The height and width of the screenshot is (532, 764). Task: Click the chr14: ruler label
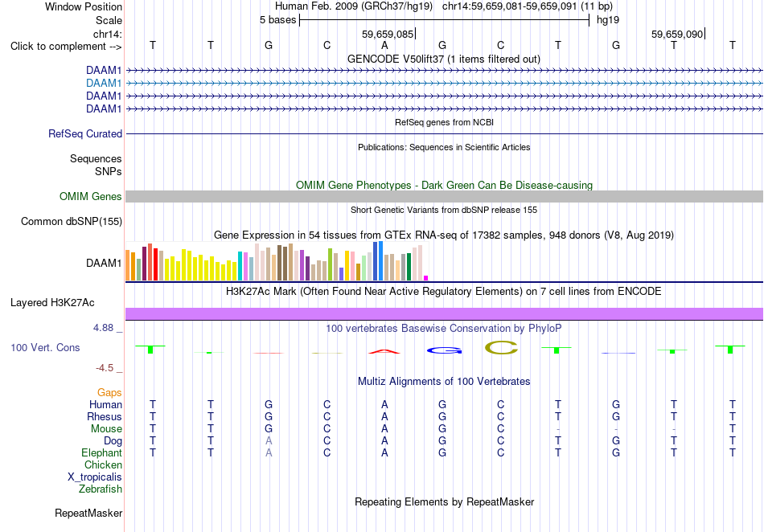pyautogui.click(x=108, y=34)
